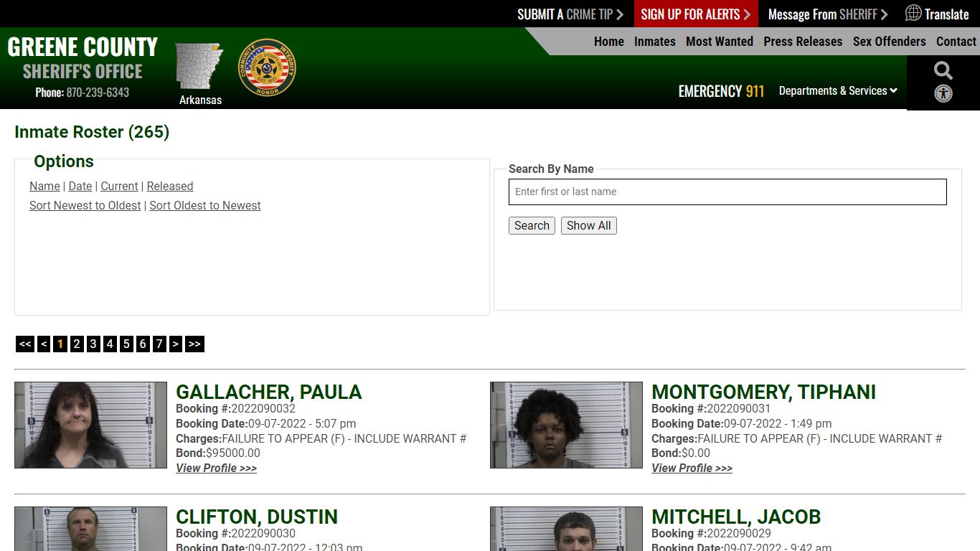Open Clifton, Dustin mugshot thumbnail
The image size is (980, 551).
(90, 529)
